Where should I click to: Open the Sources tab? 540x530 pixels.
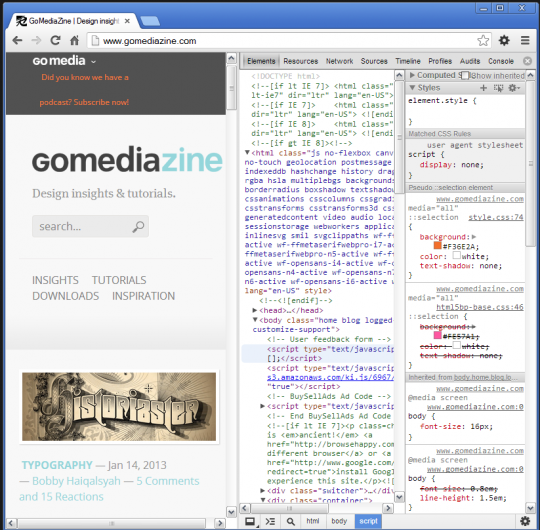[x=374, y=61]
